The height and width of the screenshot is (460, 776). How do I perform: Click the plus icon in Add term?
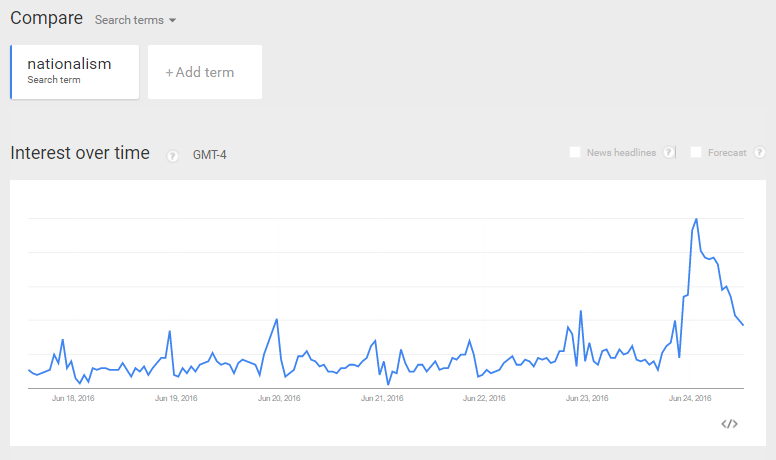pyautogui.click(x=169, y=73)
